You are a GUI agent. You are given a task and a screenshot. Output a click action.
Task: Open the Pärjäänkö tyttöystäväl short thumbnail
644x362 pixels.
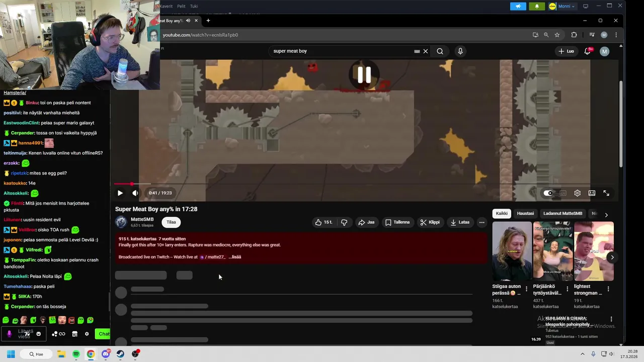pos(552,251)
